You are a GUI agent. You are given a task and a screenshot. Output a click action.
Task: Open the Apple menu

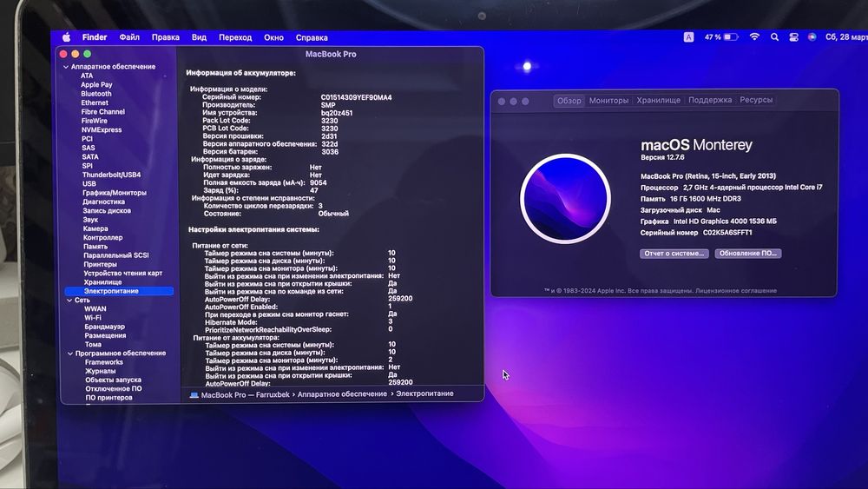coord(67,37)
